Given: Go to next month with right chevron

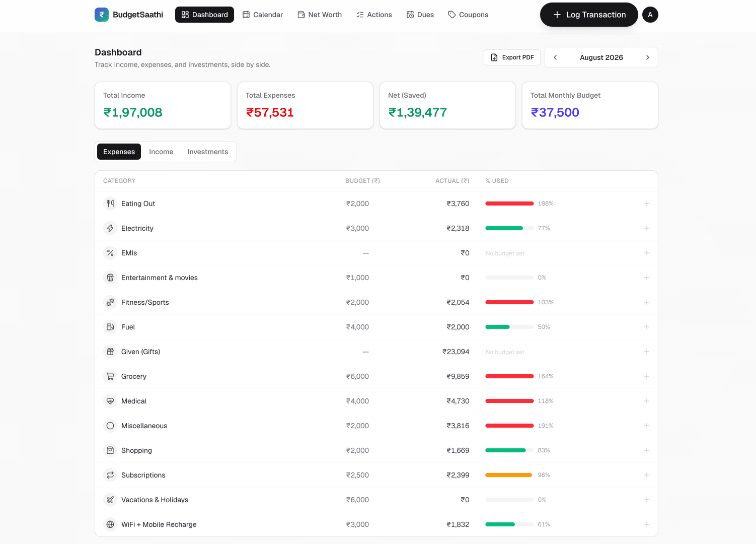Looking at the screenshot, I should pos(648,57).
